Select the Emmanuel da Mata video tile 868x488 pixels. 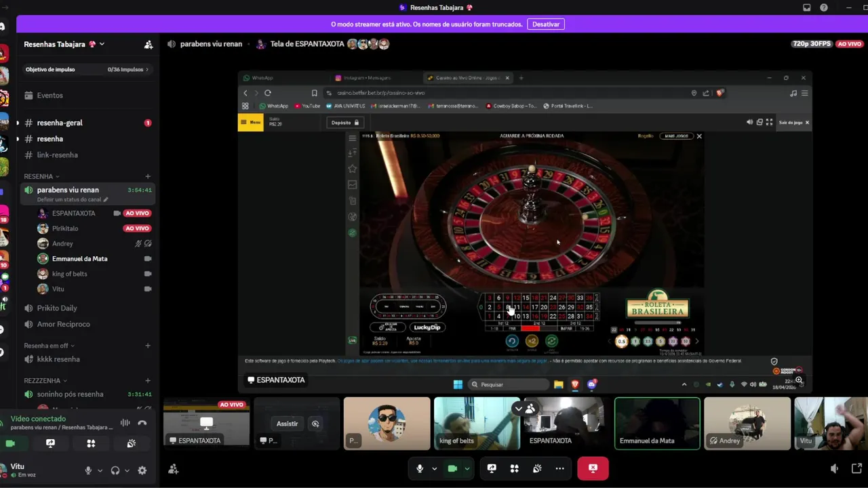pyautogui.click(x=657, y=424)
